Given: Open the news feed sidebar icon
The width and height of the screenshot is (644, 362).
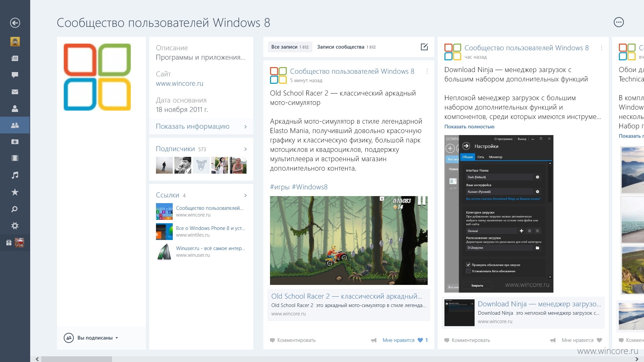Looking at the screenshot, I should (x=15, y=58).
